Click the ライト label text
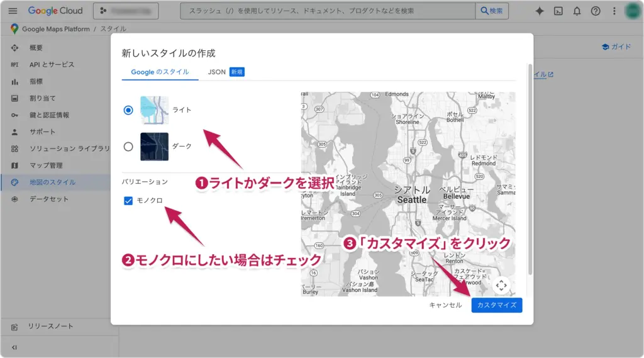 [x=182, y=110]
